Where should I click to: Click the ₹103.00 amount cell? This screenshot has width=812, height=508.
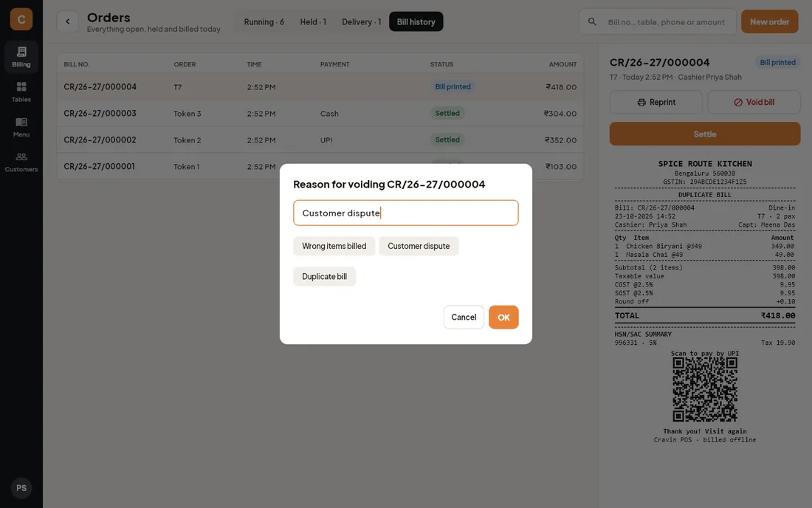[561, 166]
